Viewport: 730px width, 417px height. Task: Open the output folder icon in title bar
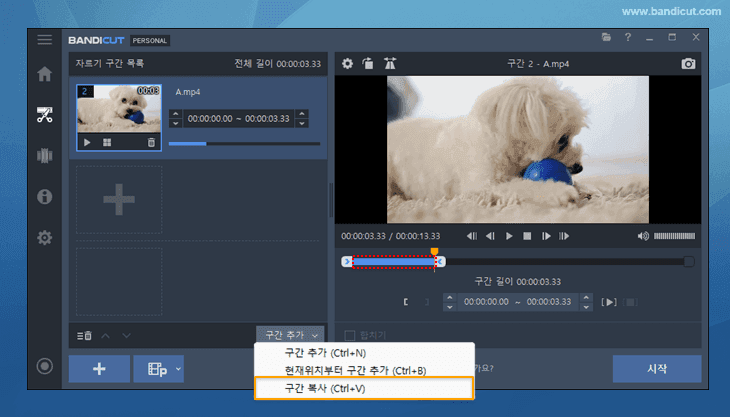pyautogui.click(x=606, y=37)
